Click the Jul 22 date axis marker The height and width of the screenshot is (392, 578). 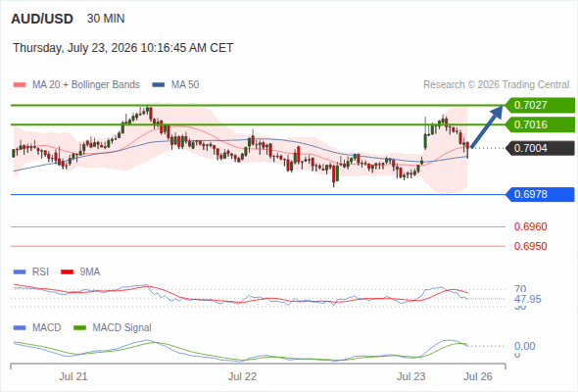click(x=242, y=376)
